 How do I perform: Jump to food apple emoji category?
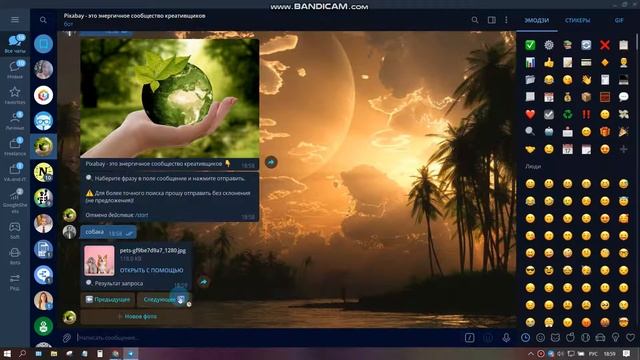[x=571, y=338]
